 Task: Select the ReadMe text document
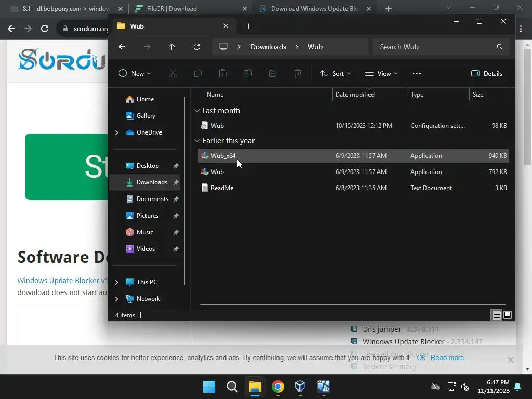pyautogui.click(x=353, y=188)
